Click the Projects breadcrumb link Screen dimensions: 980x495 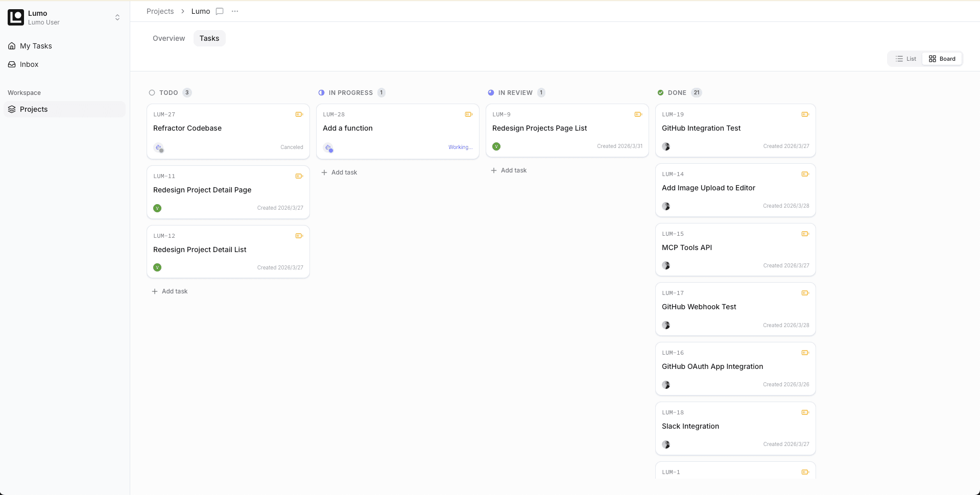click(x=160, y=11)
